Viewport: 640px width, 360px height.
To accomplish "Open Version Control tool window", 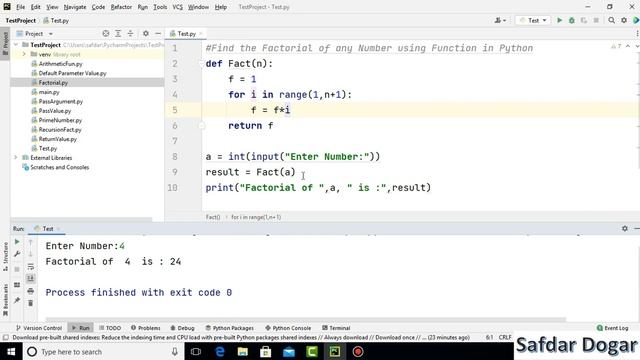I will point(38,328).
